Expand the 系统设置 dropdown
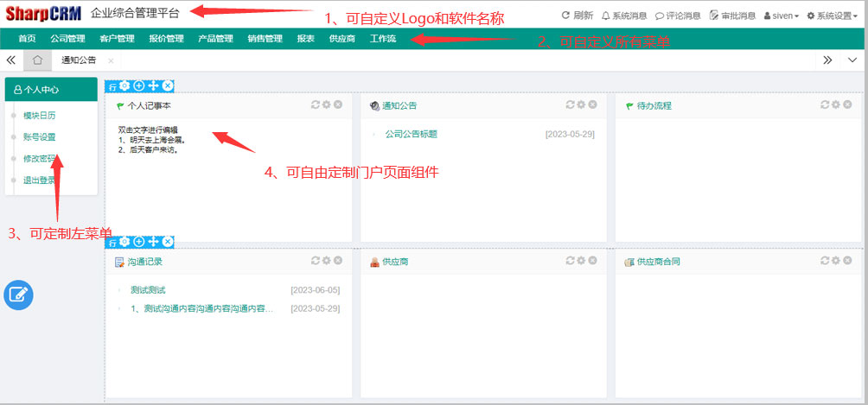Image resolution: width=868 pixels, height=405 pixels. pyautogui.click(x=831, y=16)
